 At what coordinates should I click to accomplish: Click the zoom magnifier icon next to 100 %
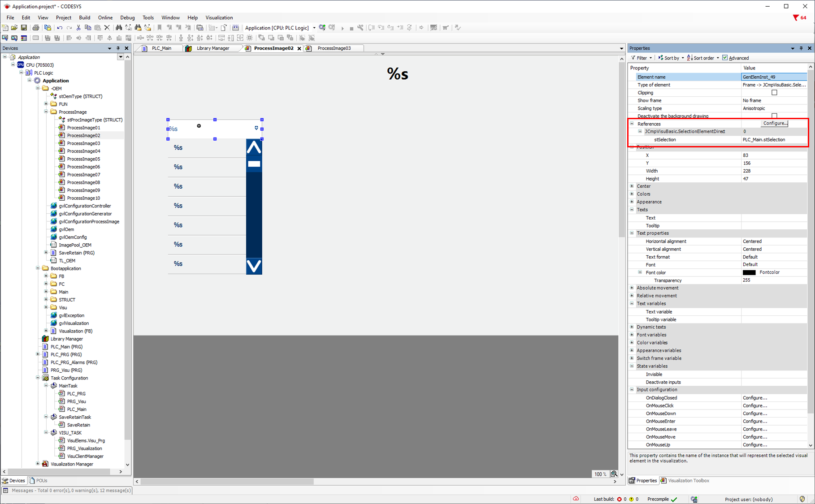pos(614,474)
